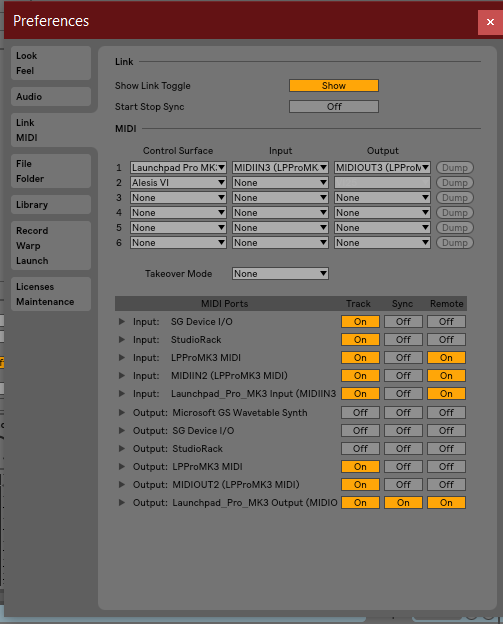Toggle Track for Input SG Device I/O

pyautogui.click(x=360, y=322)
